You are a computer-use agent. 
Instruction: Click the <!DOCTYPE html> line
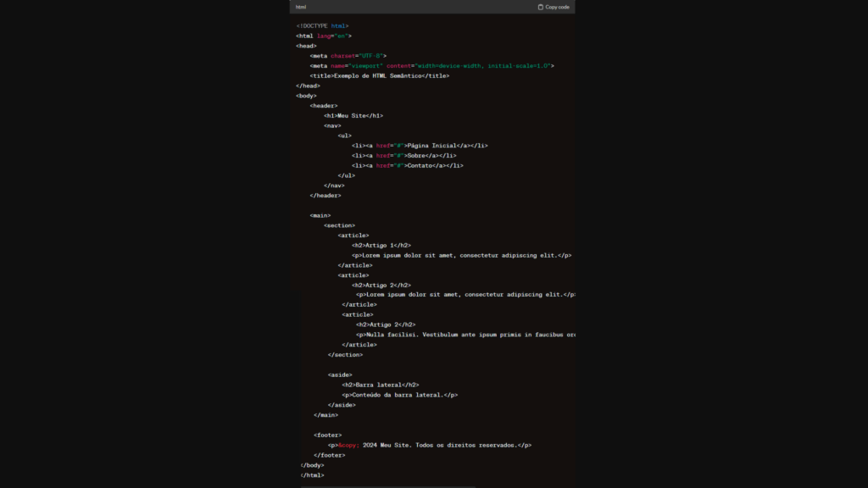[x=322, y=26]
